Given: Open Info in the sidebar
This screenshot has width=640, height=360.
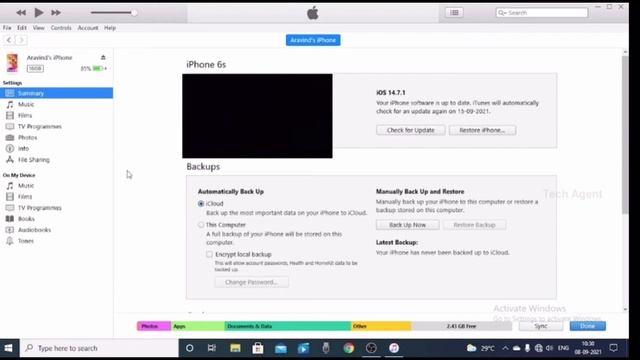Looking at the screenshot, I should pyautogui.click(x=56, y=149).
